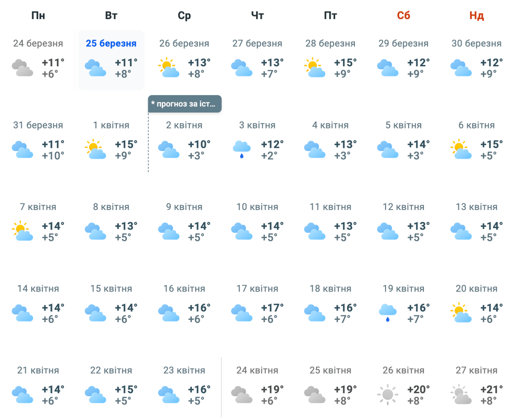Click the rain icon for 19 квітня
This screenshot has height=420, width=519.
tap(388, 313)
